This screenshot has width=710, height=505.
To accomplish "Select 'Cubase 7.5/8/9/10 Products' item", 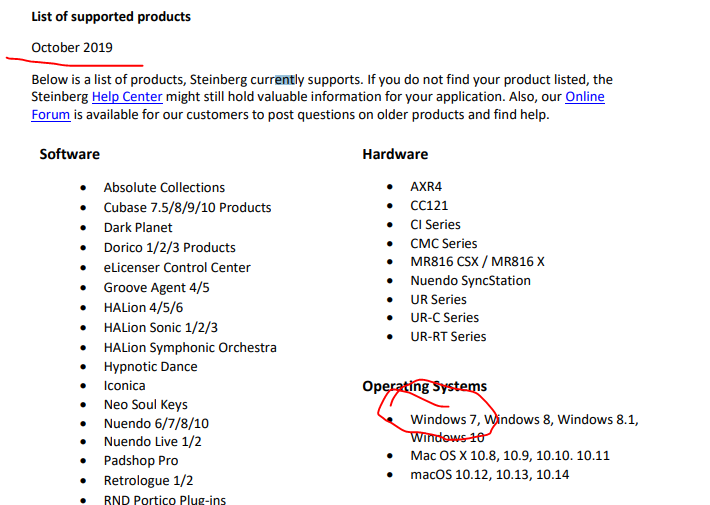I will 187,207.
